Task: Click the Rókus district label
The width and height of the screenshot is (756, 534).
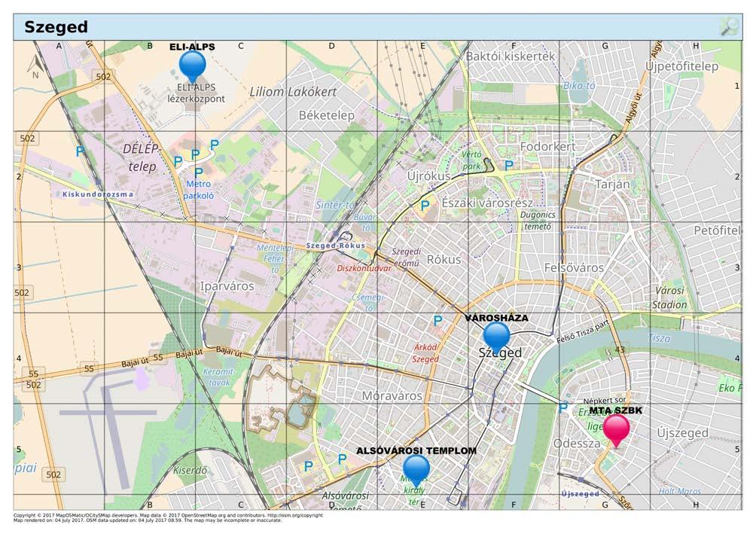Action: point(444,260)
